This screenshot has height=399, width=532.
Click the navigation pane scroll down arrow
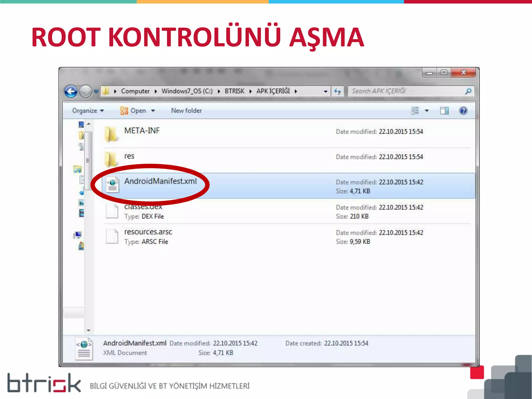89,330
